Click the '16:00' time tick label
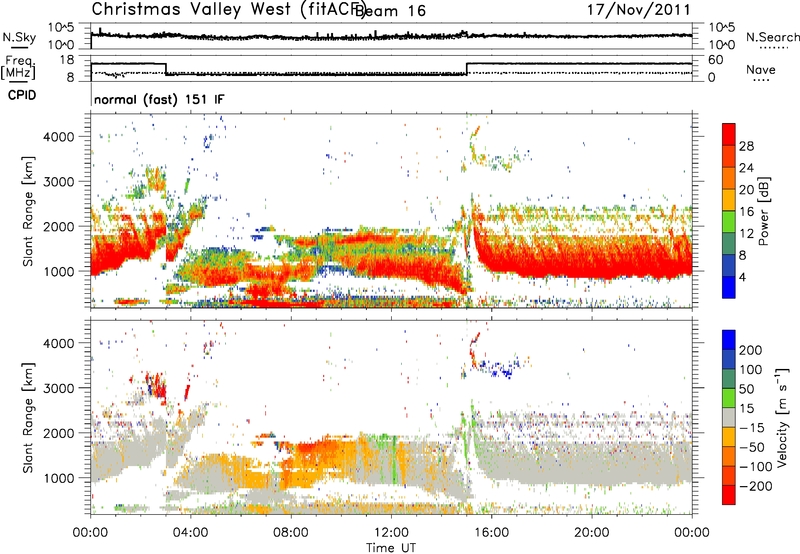Screen dimensions: 800x554 coord(491,532)
